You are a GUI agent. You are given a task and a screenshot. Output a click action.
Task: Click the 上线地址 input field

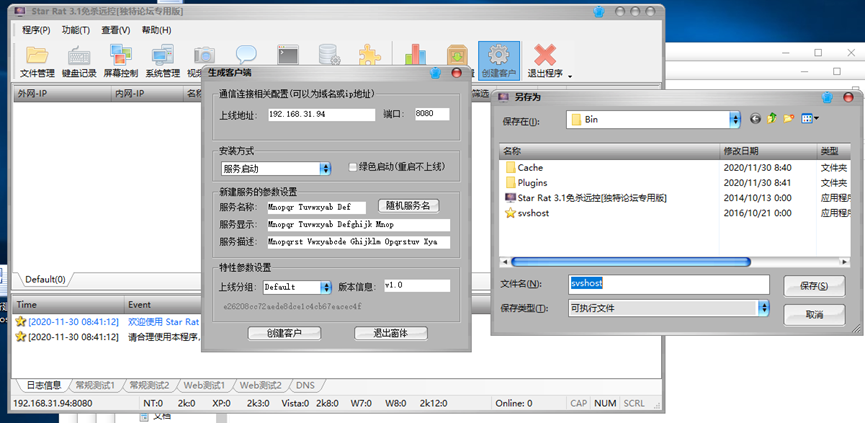(322, 115)
